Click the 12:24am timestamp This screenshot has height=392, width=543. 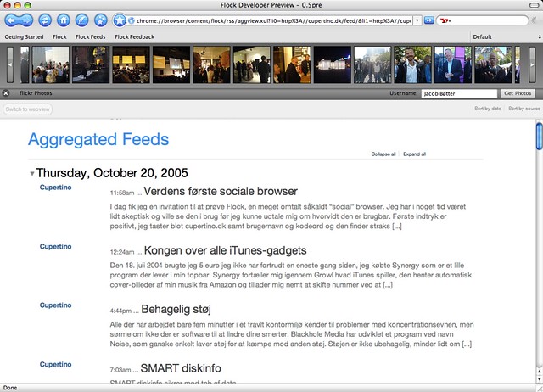[x=122, y=252]
